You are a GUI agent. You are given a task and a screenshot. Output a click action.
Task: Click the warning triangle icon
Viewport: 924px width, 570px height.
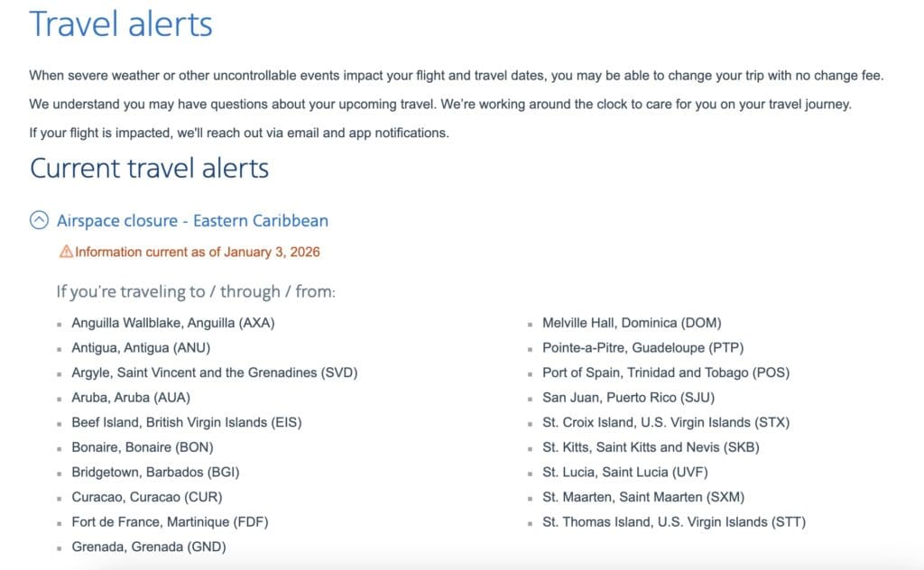(66, 253)
